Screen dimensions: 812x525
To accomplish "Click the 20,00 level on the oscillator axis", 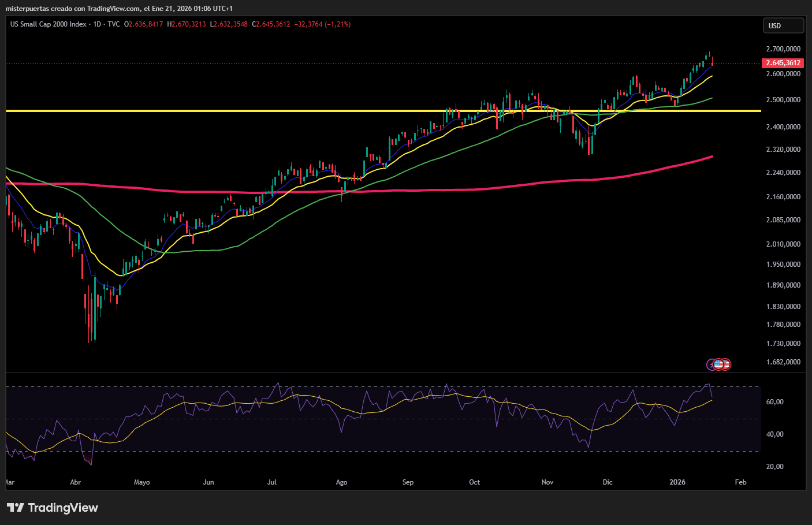I will pyautogui.click(x=774, y=467).
